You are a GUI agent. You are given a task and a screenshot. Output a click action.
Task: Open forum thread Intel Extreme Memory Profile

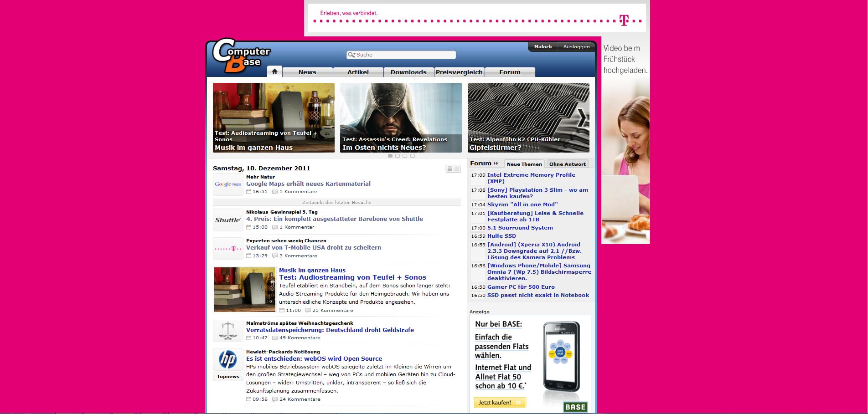tap(531, 178)
